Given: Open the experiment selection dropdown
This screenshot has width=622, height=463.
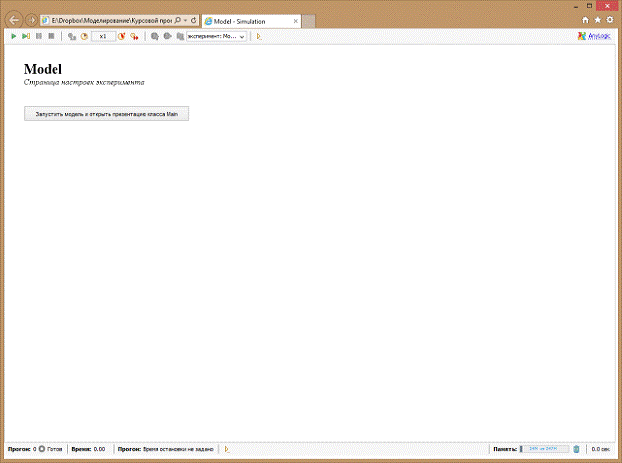Looking at the screenshot, I should pos(216,36).
